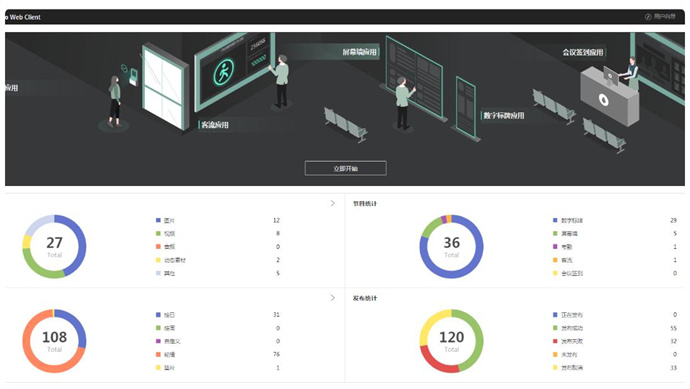The width and height of the screenshot is (690, 389).
Task: Click the freestanding digital signage kiosk illustration
Action: (466, 108)
